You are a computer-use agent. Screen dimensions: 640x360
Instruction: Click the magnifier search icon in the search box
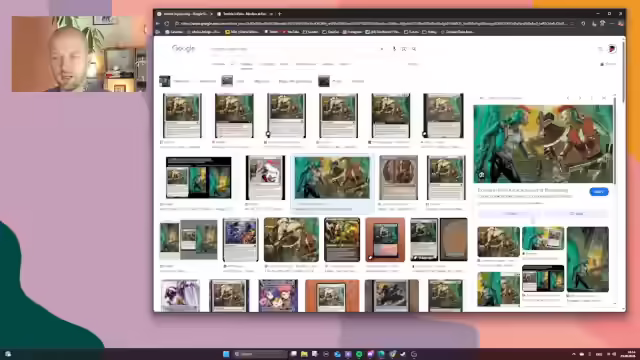click(414, 49)
